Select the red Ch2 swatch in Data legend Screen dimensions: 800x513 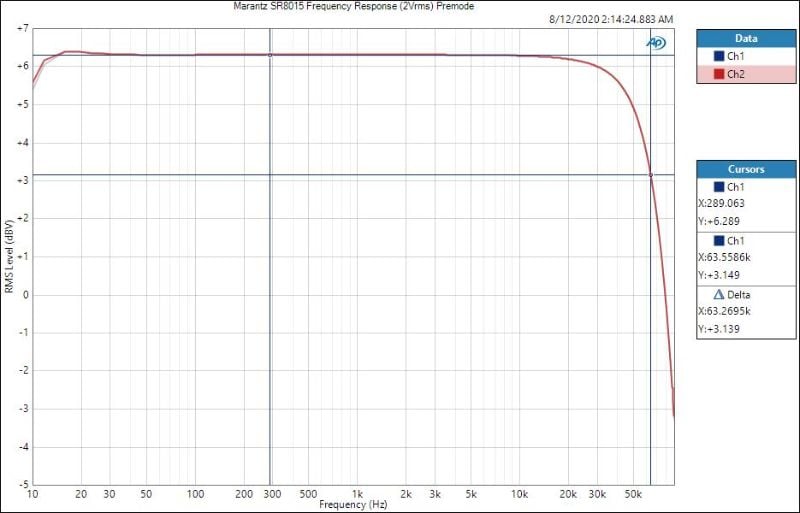click(718, 74)
